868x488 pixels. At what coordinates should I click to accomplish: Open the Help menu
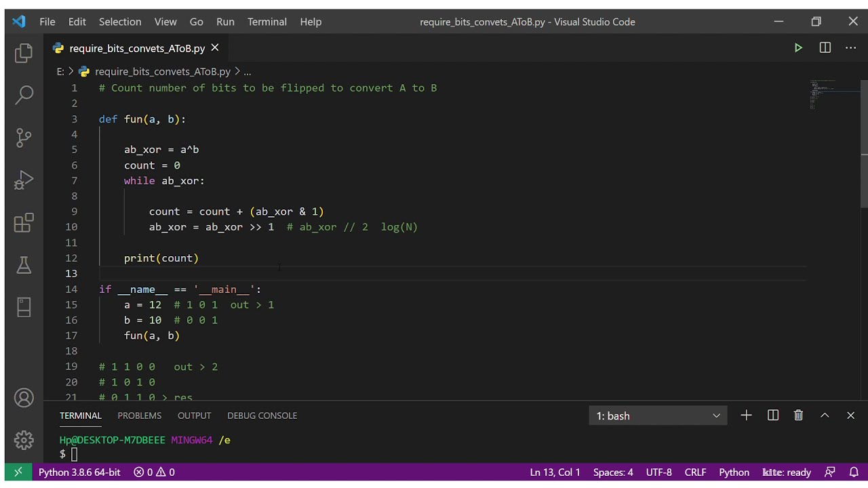coord(311,22)
